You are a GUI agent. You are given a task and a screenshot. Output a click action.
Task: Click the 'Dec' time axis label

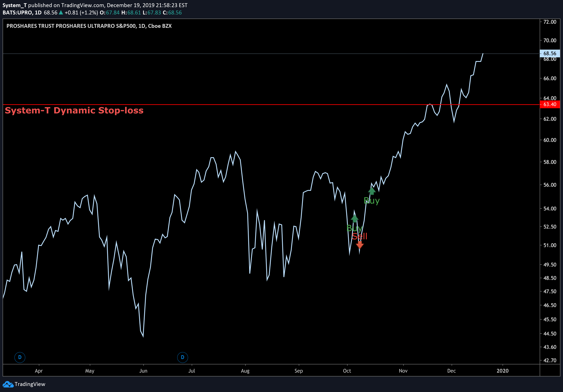tap(452, 371)
